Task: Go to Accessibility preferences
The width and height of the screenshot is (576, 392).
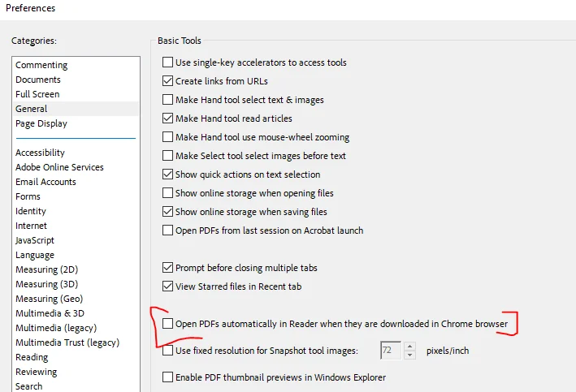Action: [x=40, y=153]
